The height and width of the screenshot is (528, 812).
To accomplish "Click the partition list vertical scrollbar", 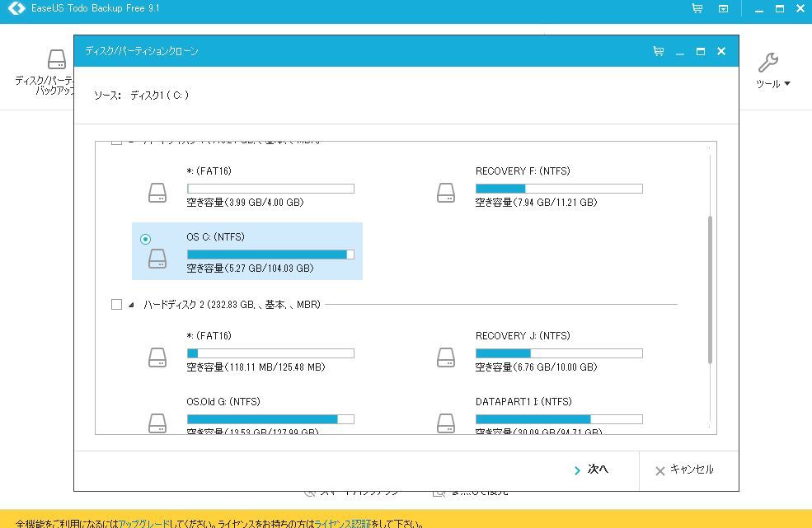I will [x=710, y=290].
